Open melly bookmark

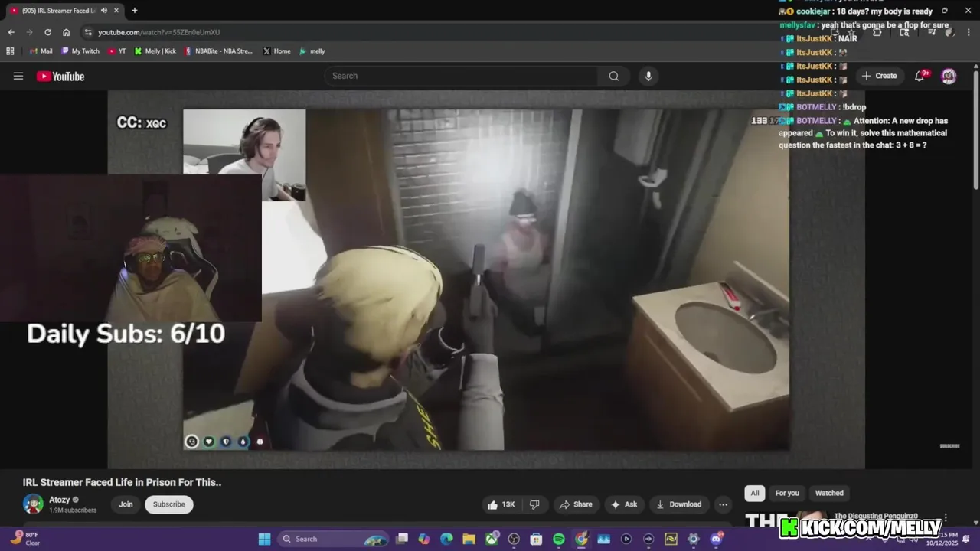312,51
